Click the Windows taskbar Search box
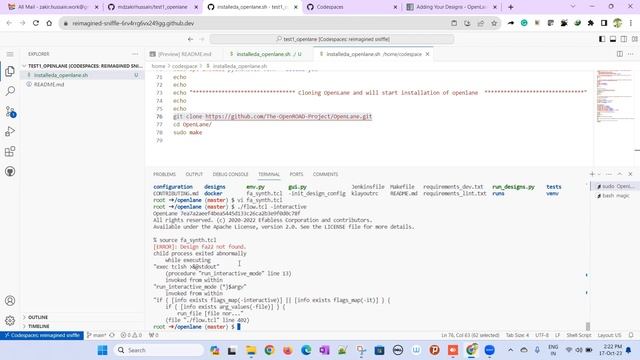The width and height of the screenshot is (640, 360). point(158,350)
